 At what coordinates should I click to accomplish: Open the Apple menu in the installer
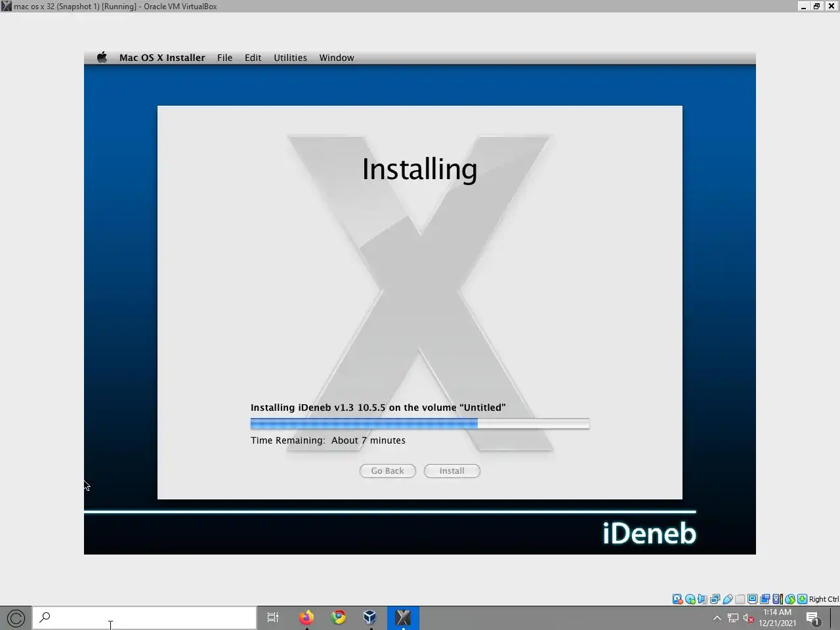coord(102,57)
